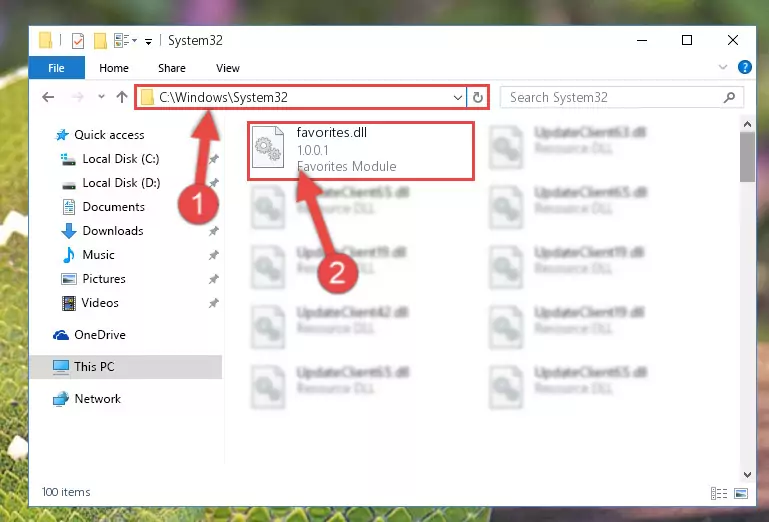Open Documents in the sidebar
Viewport: 769px width, 522px height.
pyautogui.click(x=113, y=207)
